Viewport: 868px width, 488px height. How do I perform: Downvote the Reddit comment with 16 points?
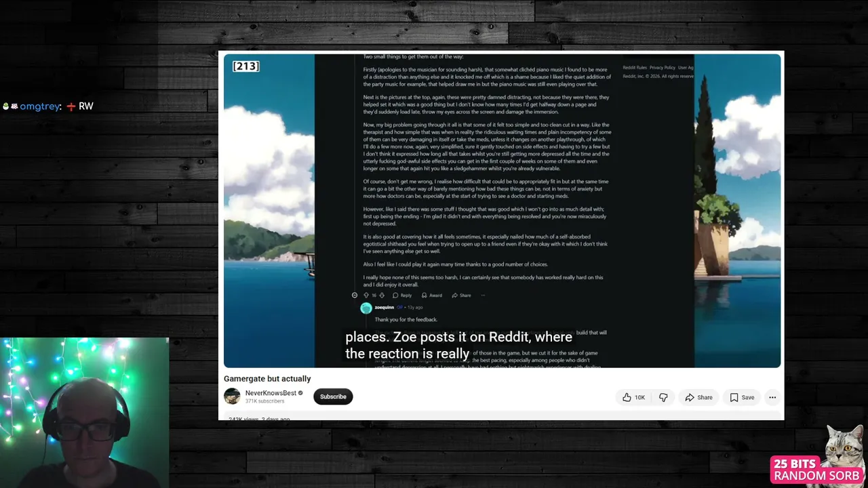382,296
